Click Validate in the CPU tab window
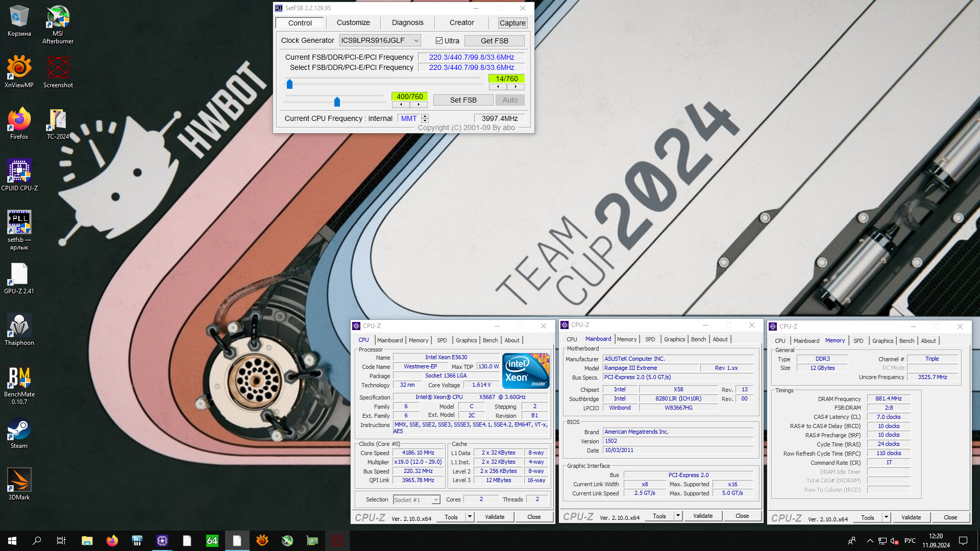This screenshot has width=980, height=551. tap(495, 517)
